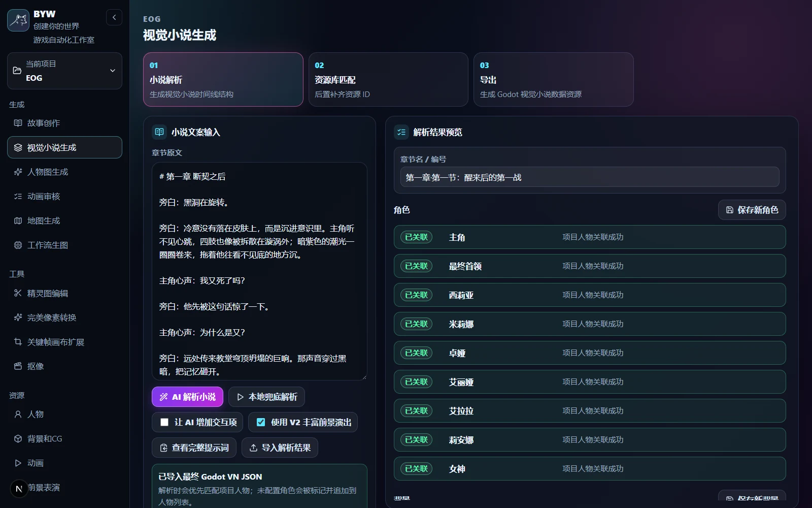Open 完美像素转换 tool
The height and width of the screenshot is (508, 812).
point(65,317)
